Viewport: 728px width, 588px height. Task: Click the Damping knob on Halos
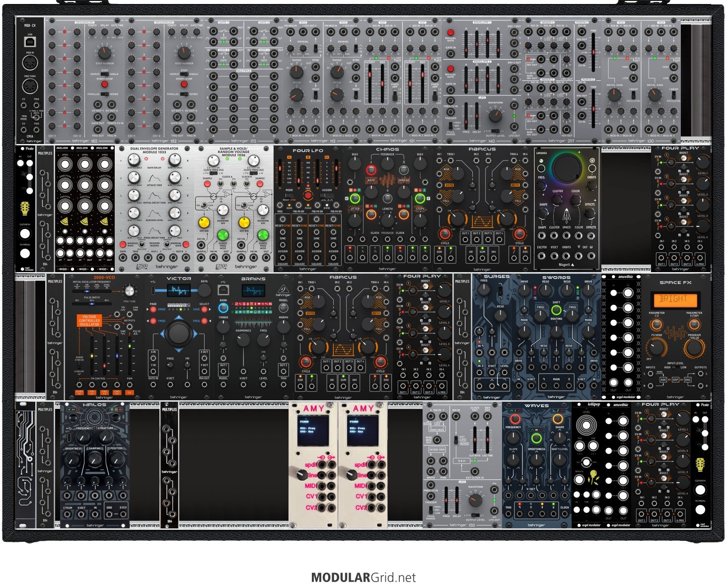point(95,460)
